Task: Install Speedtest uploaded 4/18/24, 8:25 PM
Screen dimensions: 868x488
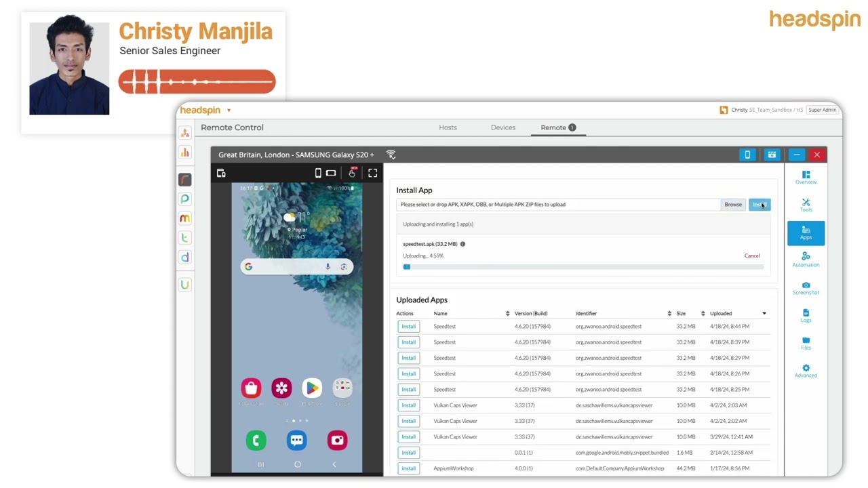Action: point(408,390)
